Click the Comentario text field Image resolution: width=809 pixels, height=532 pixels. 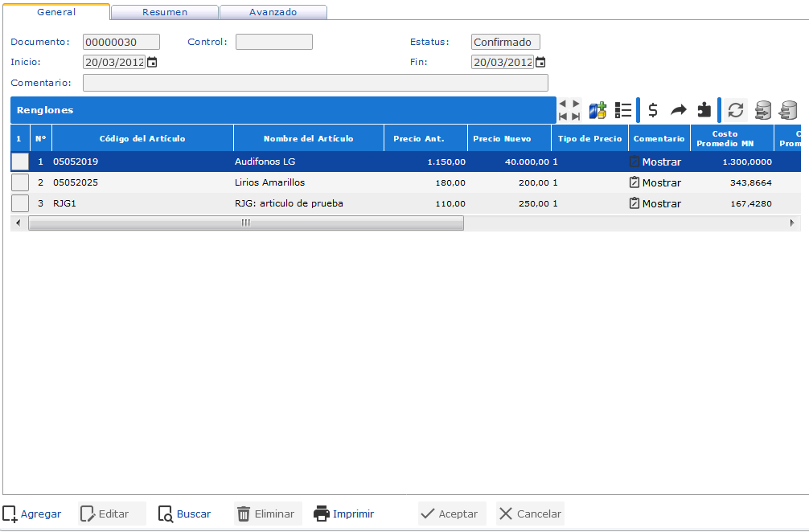coord(315,83)
